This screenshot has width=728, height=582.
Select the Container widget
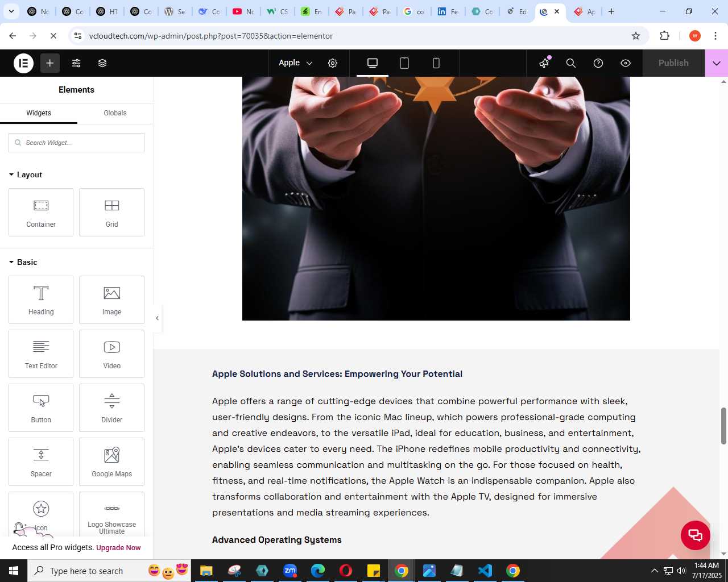pyautogui.click(x=41, y=212)
